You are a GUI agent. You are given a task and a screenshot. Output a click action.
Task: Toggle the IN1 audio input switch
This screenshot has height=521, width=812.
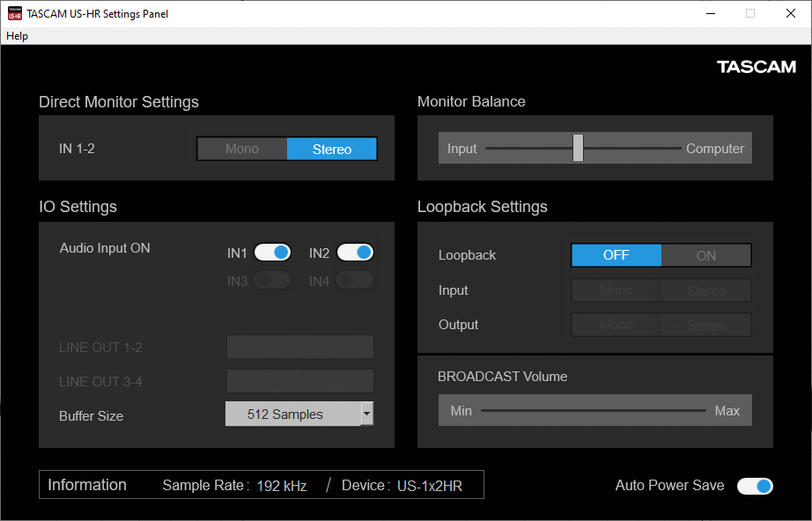coord(272,253)
